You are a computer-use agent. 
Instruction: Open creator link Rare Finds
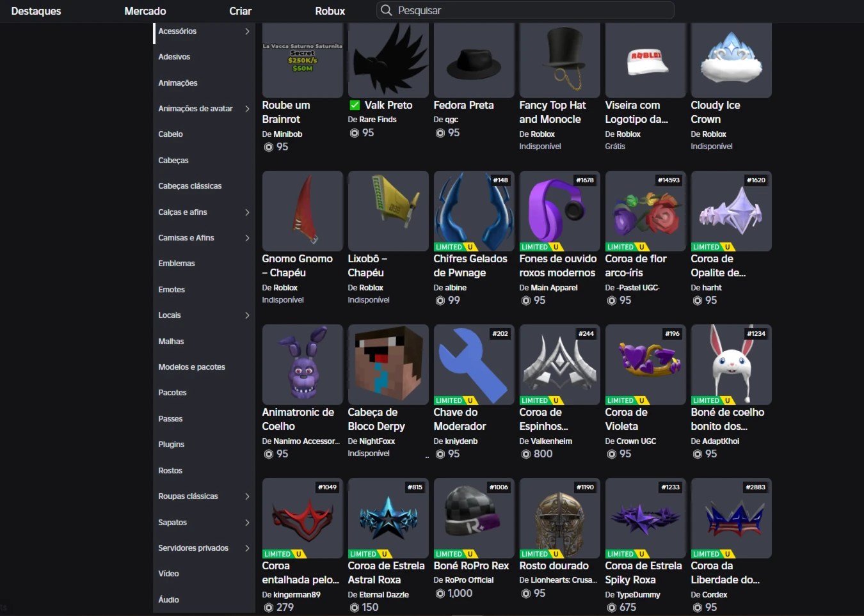[378, 120]
